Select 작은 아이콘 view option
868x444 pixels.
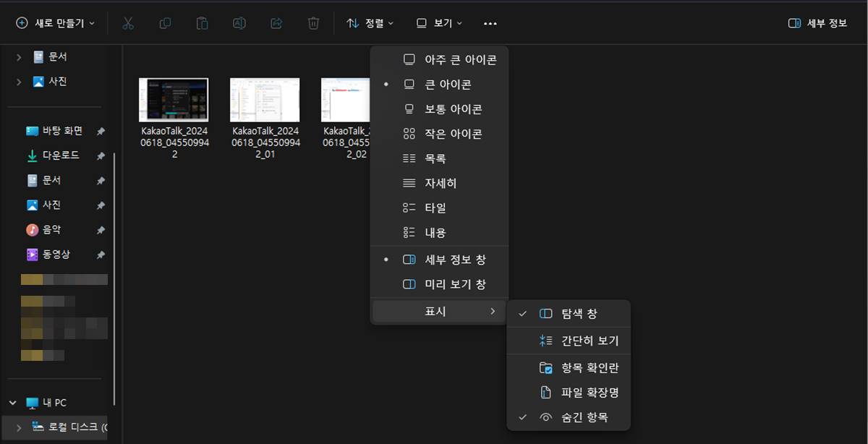pyautogui.click(x=439, y=134)
